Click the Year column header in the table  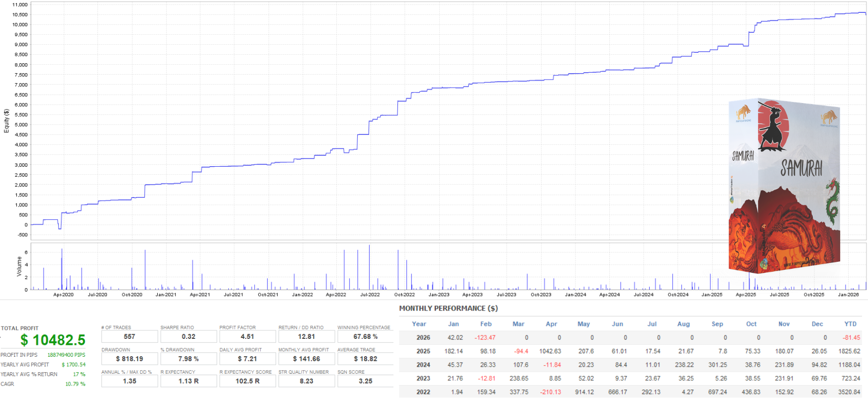[419, 324]
